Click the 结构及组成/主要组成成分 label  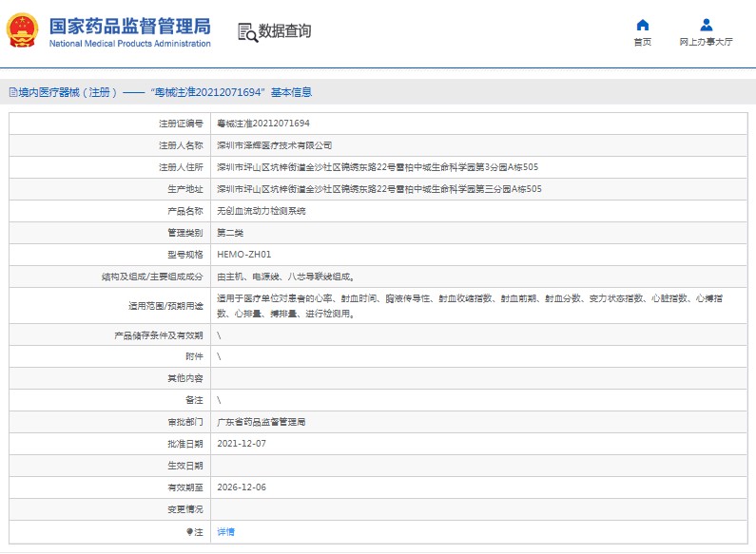pos(152,277)
